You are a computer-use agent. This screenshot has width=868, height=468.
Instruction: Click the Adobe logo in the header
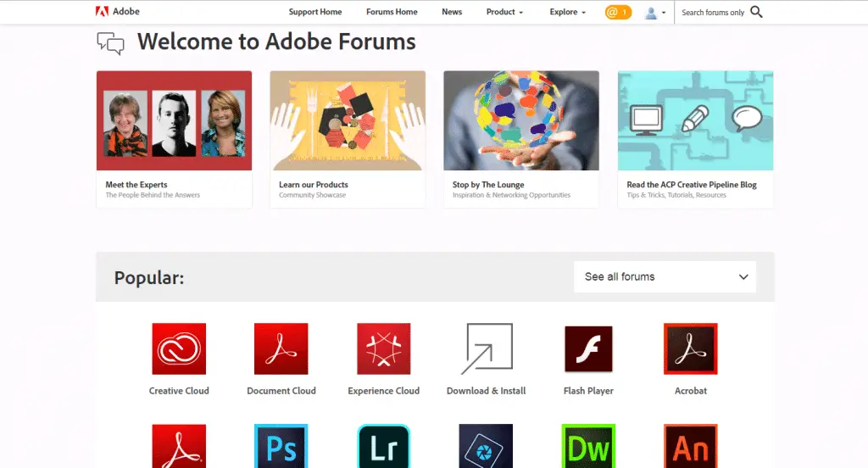[117, 12]
